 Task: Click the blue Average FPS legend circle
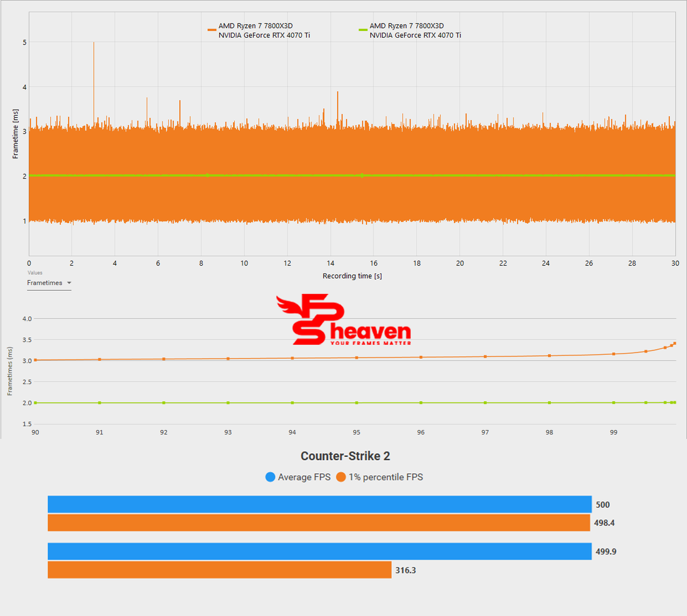click(270, 477)
